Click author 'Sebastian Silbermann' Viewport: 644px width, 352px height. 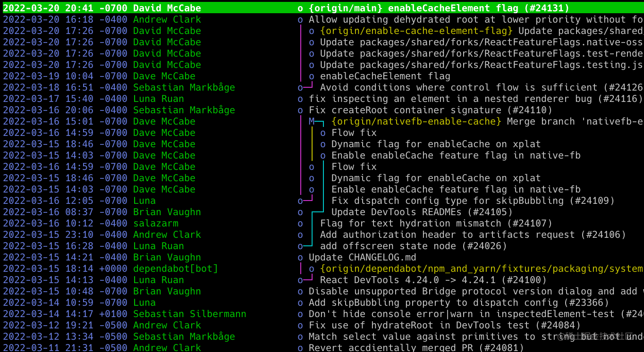(x=190, y=314)
